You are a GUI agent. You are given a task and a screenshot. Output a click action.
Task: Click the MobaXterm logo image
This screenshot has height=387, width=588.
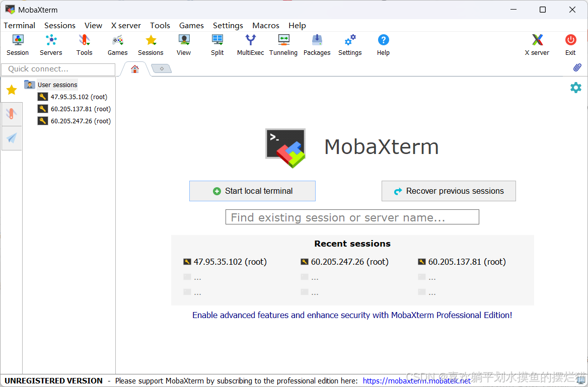point(285,148)
